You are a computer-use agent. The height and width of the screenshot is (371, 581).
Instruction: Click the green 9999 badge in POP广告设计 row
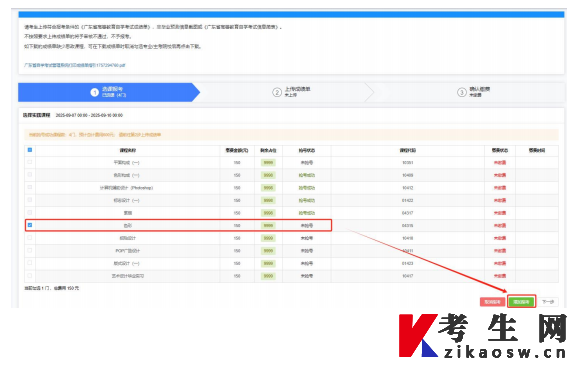(268, 251)
